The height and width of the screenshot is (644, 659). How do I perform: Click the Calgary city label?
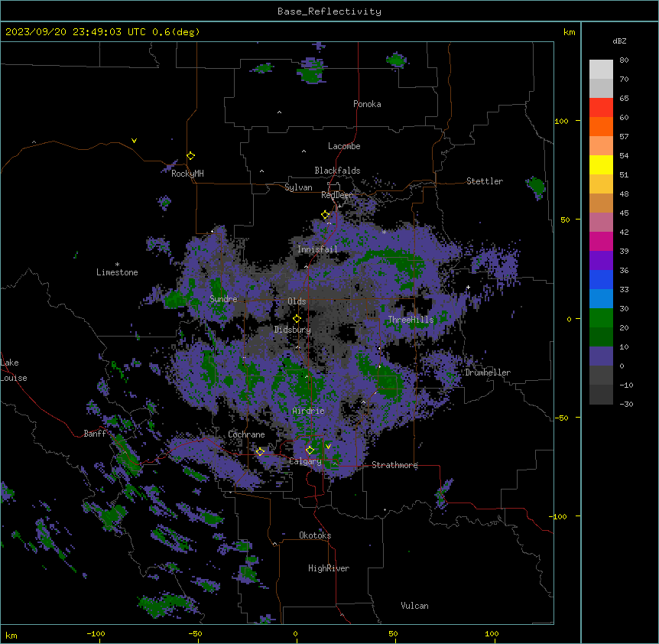pos(305,461)
